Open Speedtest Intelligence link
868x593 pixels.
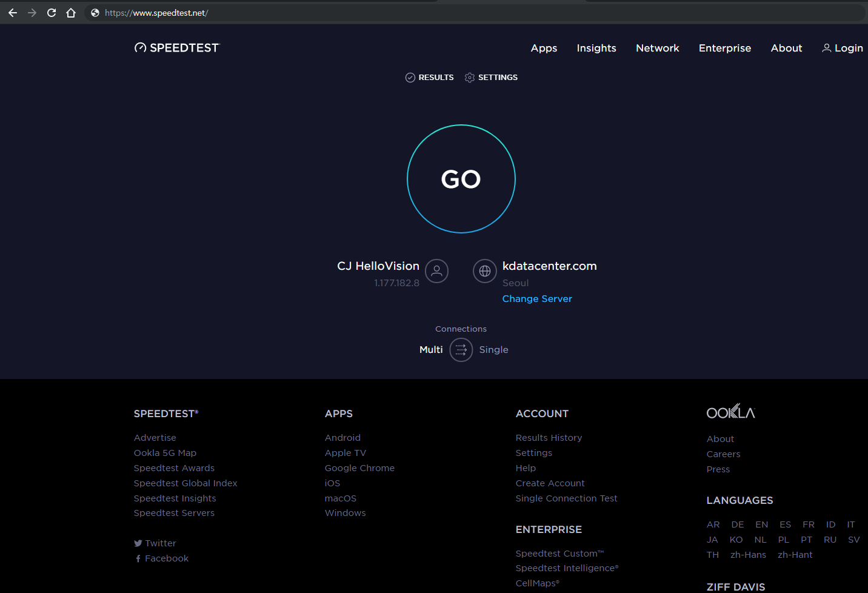pos(567,568)
